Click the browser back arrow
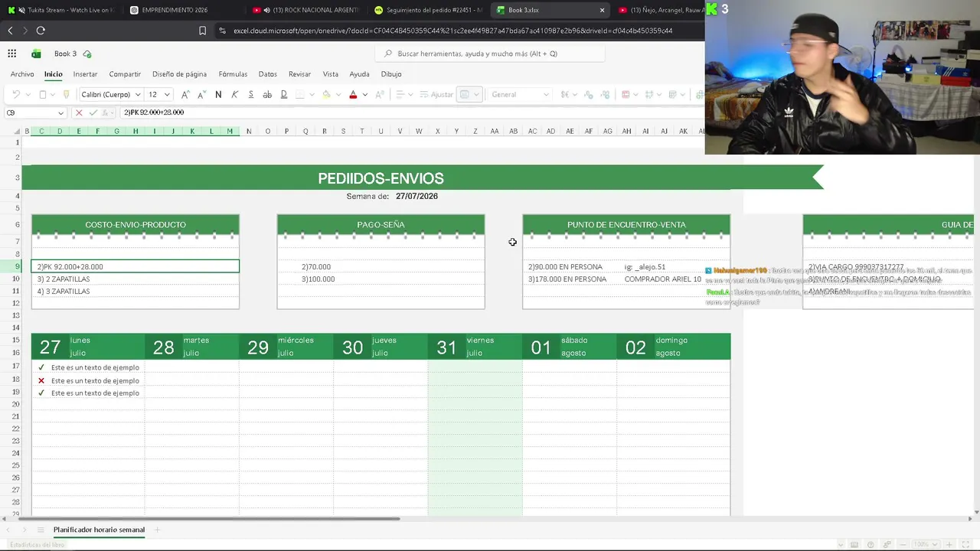This screenshot has height=551, width=980. point(10,31)
